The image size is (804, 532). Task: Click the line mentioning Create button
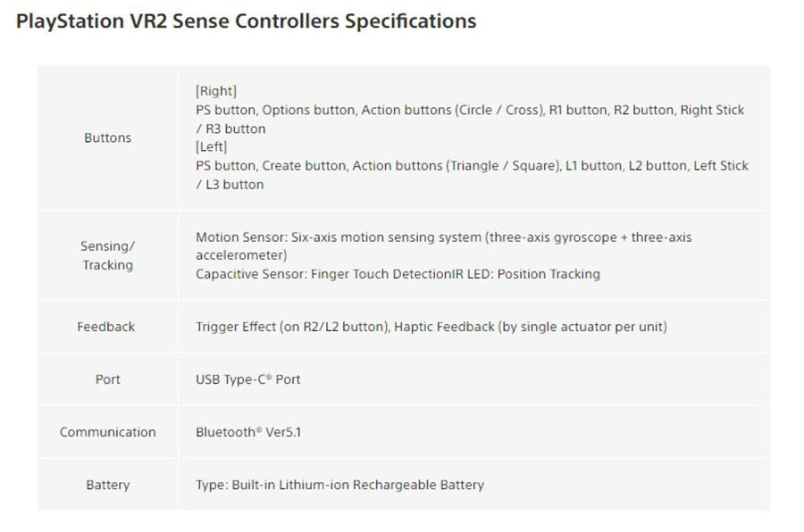tap(472, 165)
